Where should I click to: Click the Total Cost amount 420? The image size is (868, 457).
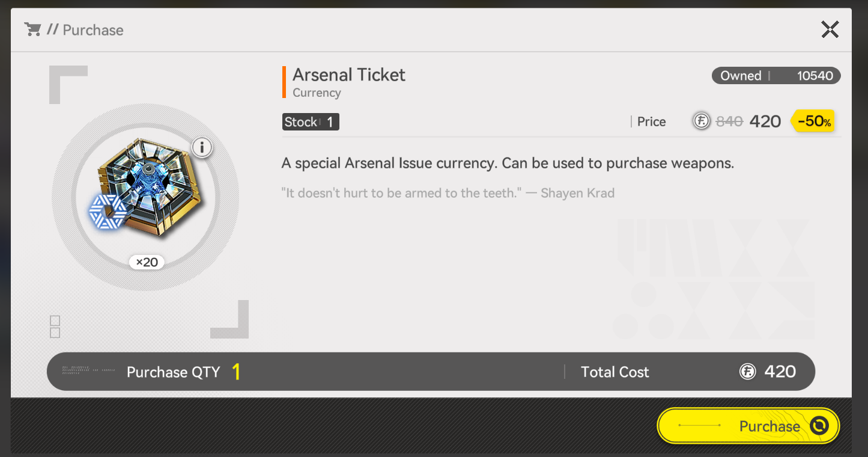780,372
